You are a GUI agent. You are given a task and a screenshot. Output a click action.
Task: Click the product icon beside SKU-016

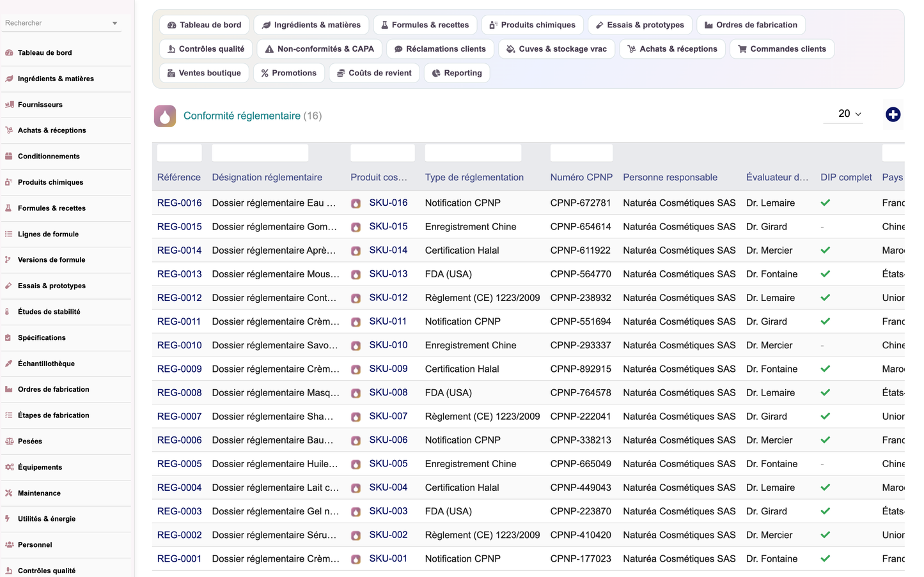pos(356,203)
